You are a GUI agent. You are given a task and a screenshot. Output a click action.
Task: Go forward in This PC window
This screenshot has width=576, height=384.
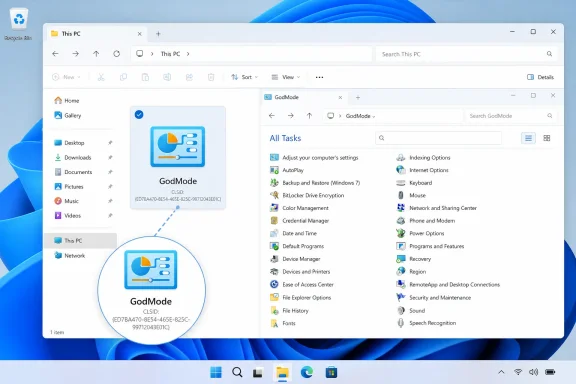76,54
